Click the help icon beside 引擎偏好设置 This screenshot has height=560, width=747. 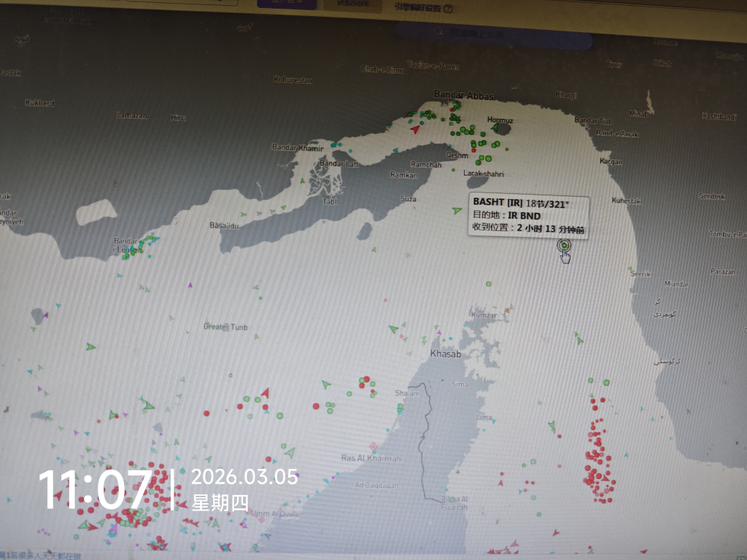coord(448,9)
